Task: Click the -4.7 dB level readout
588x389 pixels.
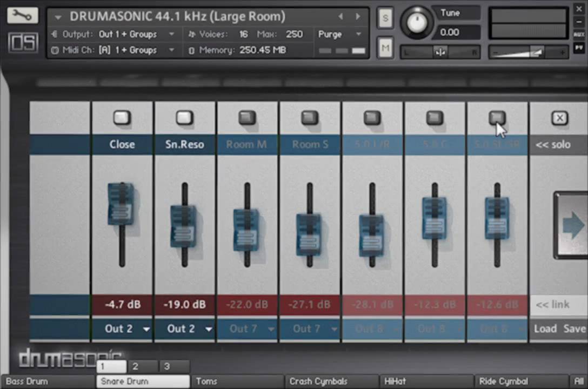Action: [122, 304]
